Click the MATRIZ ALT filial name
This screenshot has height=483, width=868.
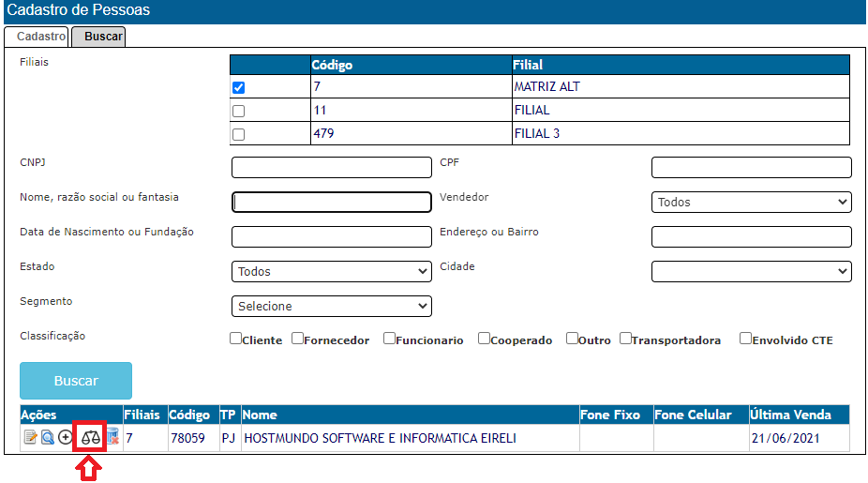pyautogui.click(x=546, y=87)
